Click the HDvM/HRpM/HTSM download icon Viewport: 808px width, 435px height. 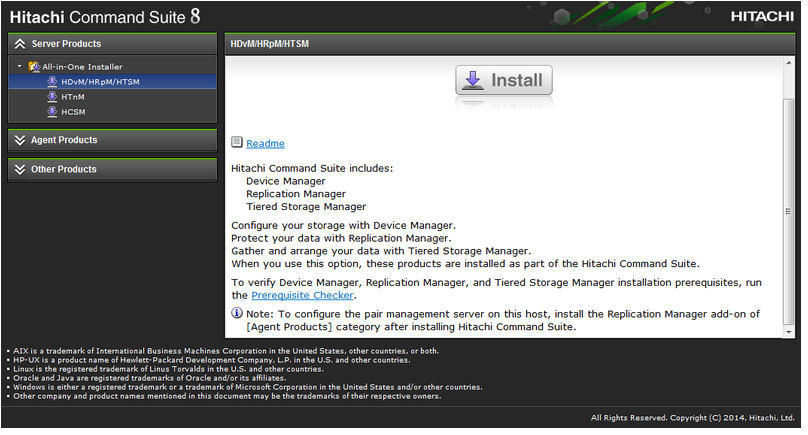point(52,81)
